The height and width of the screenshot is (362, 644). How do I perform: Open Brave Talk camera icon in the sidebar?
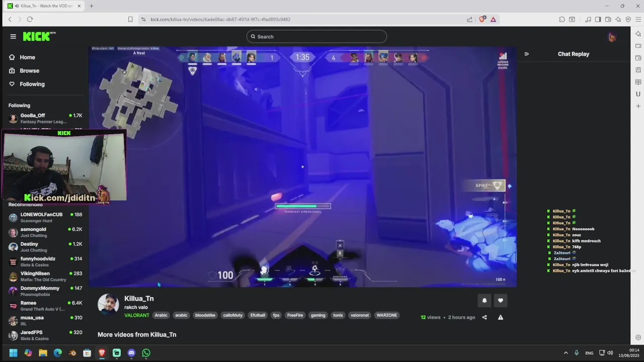638,46
